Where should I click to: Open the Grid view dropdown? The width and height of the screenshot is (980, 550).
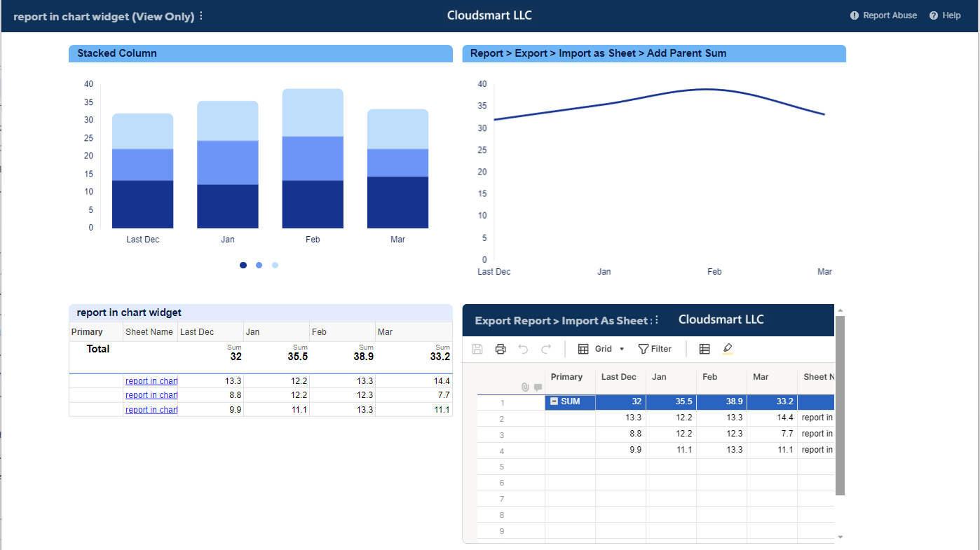601,349
